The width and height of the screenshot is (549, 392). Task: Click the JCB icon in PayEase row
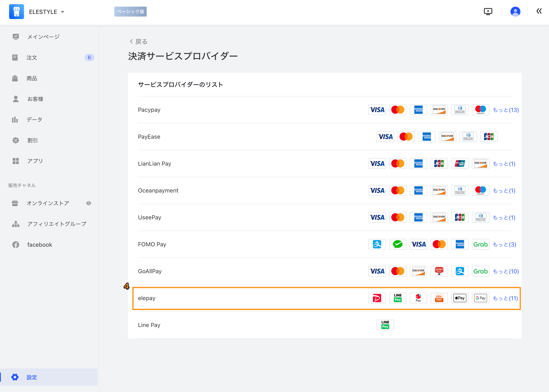[489, 137]
